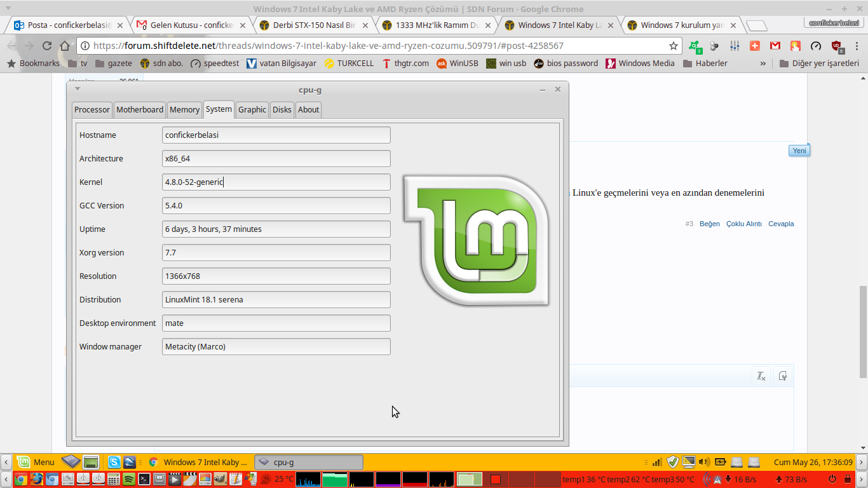The width and height of the screenshot is (868, 488).
Task: Click the Windows 7 Intel Kaby taskbar button
Action: point(198,462)
